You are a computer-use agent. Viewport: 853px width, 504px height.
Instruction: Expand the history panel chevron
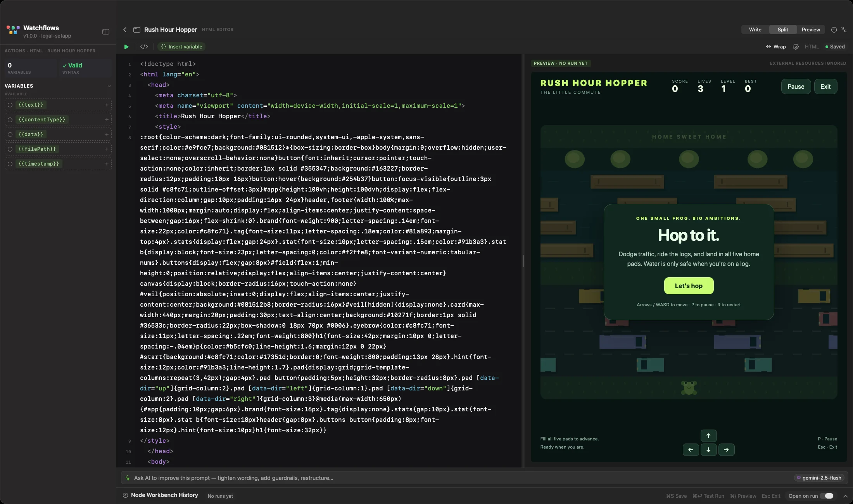click(845, 496)
